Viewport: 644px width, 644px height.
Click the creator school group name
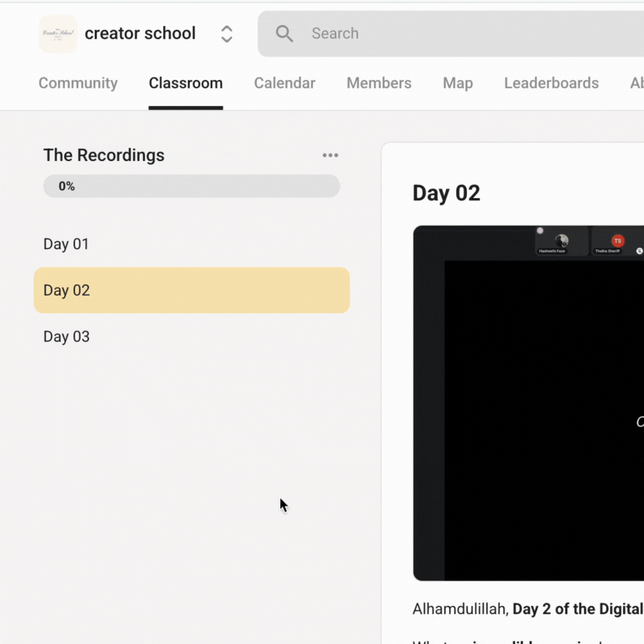pos(140,34)
